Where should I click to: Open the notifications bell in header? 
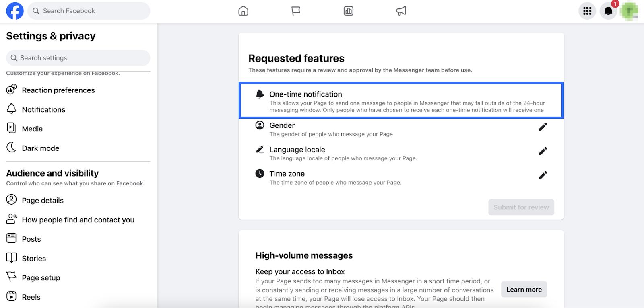tap(608, 11)
